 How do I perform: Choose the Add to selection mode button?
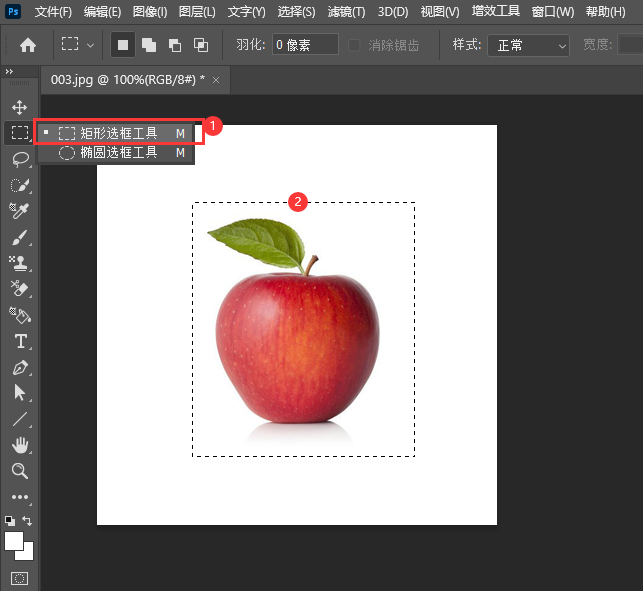(149, 45)
